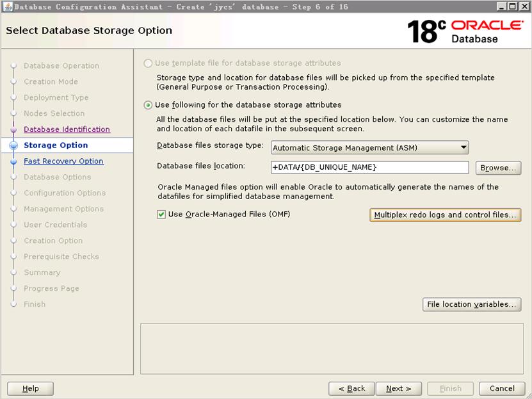This screenshot has height=399, width=532.
Task: Click the Database Identification step bullet
Action: [13, 129]
